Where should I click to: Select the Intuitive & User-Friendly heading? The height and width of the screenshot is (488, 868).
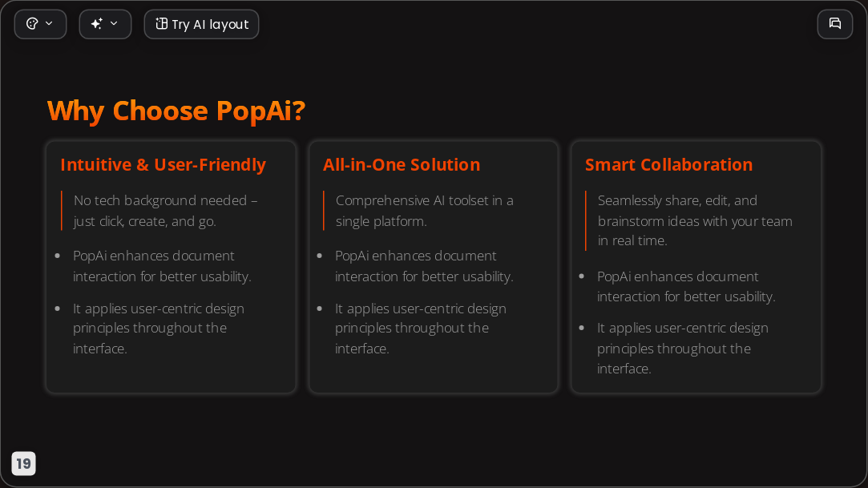tap(164, 164)
